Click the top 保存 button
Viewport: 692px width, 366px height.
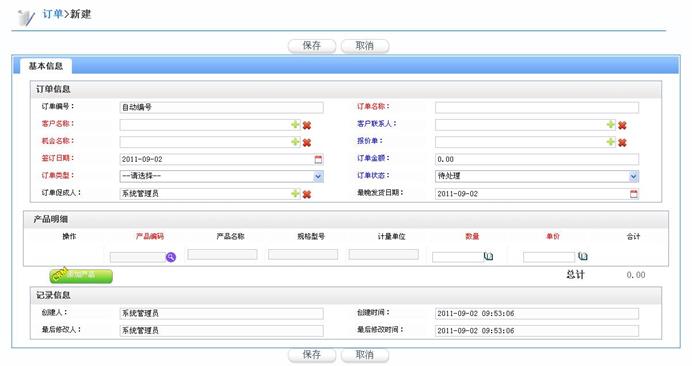[x=312, y=46]
